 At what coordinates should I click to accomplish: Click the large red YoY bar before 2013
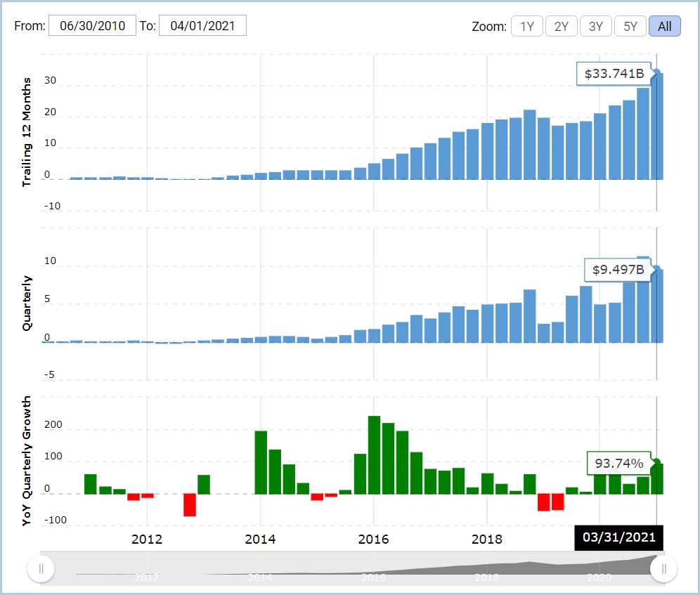pos(189,504)
